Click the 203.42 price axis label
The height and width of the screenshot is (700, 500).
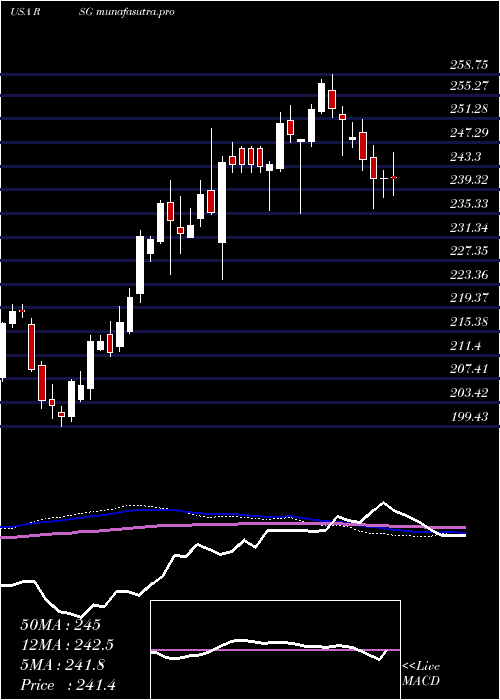click(x=468, y=393)
